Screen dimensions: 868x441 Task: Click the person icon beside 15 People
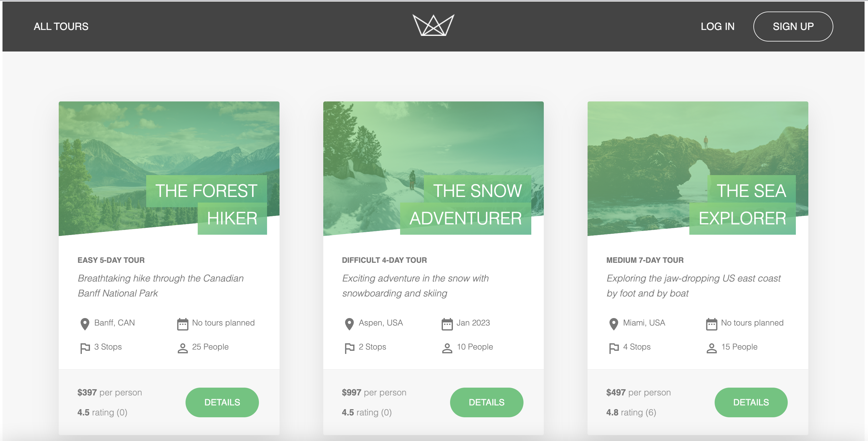(711, 348)
